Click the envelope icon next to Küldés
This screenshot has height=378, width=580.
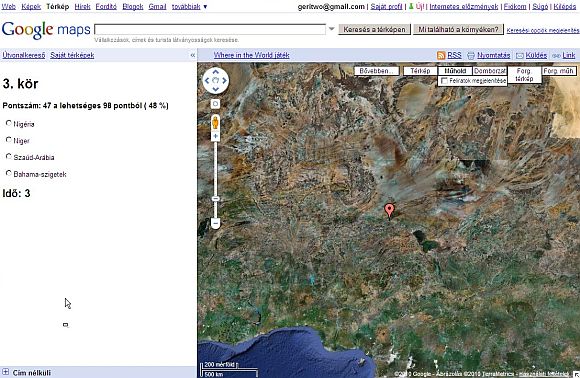tap(519, 55)
